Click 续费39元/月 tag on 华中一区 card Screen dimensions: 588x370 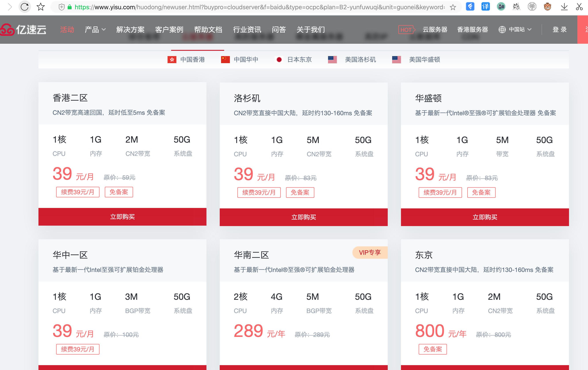(x=78, y=349)
